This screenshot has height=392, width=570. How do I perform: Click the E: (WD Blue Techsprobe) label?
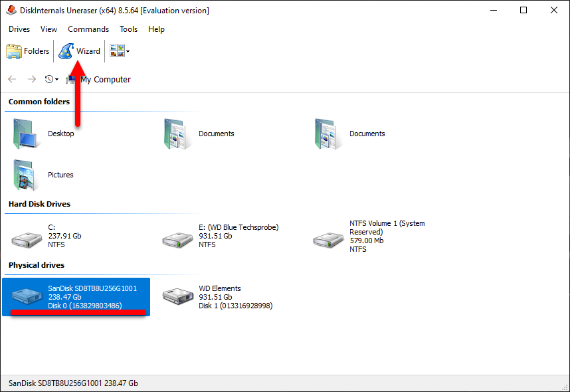[x=238, y=227]
